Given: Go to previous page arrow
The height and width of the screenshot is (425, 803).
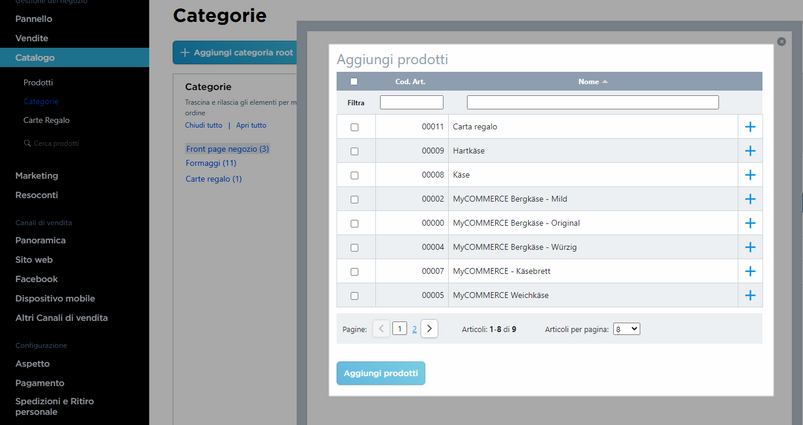Looking at the screenshot, I should point(381,329).
